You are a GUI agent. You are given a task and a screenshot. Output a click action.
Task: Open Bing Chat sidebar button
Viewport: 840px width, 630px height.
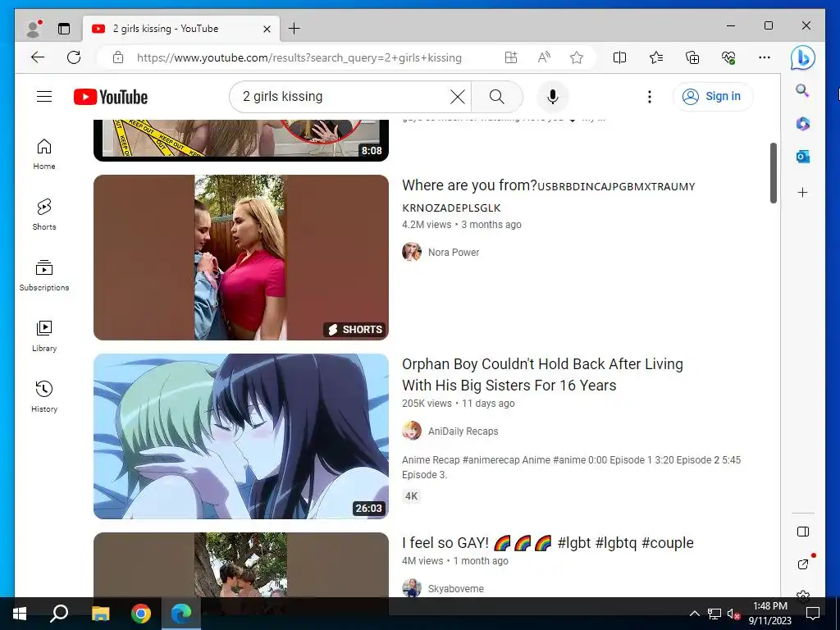tap(802, 57)
